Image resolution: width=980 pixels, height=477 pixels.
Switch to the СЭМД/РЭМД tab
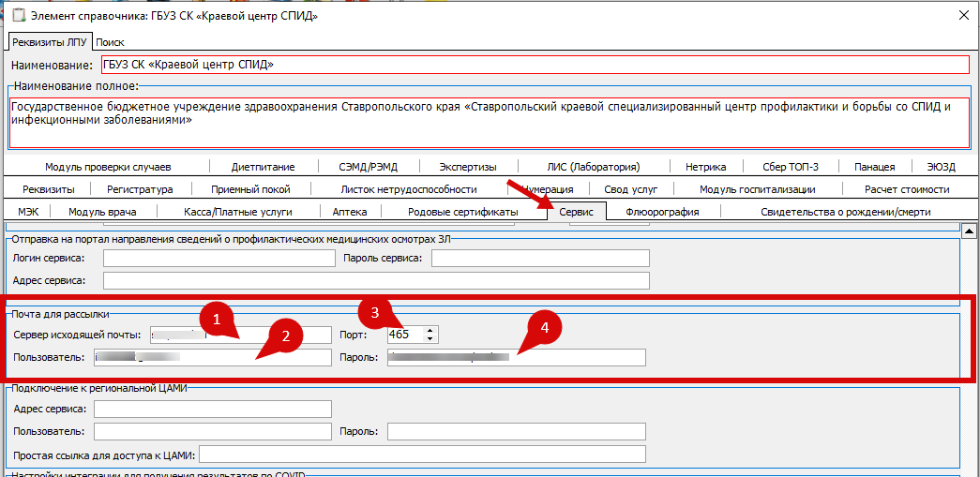(x=368, y=167)
